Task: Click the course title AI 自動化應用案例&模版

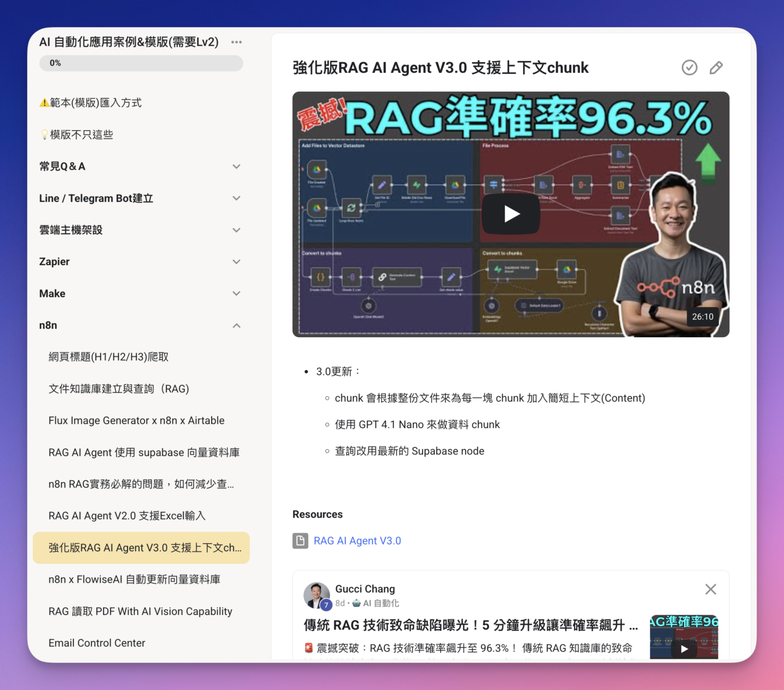Action: pos(129,42)
